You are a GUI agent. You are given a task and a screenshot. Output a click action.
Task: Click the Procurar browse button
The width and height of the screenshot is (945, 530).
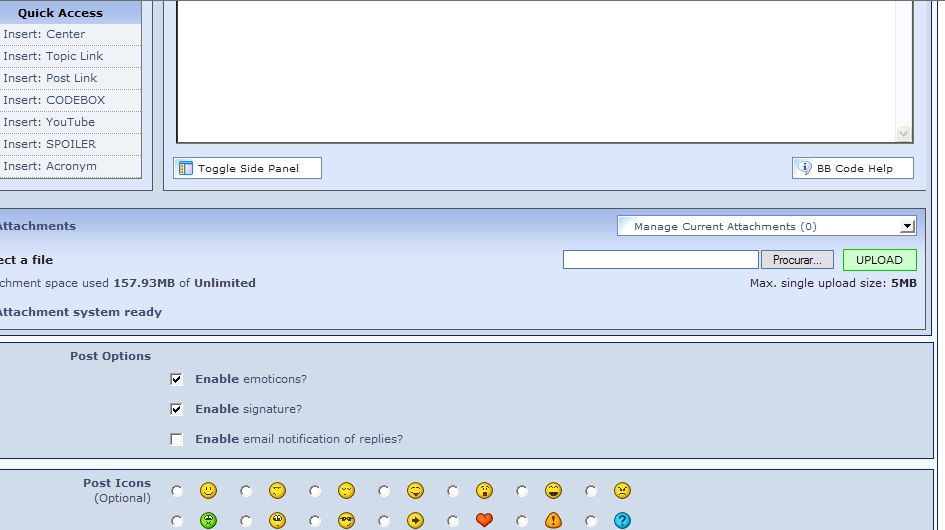point(797,260)
